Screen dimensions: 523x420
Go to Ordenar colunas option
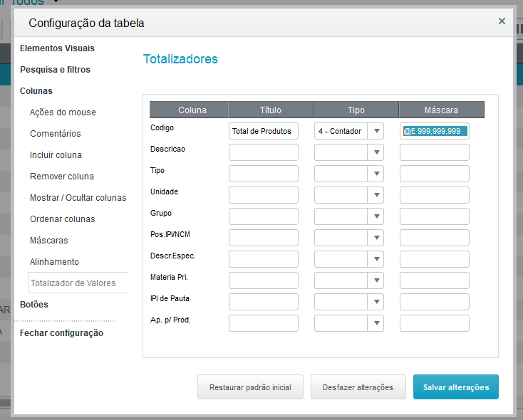tap(63, 219)
